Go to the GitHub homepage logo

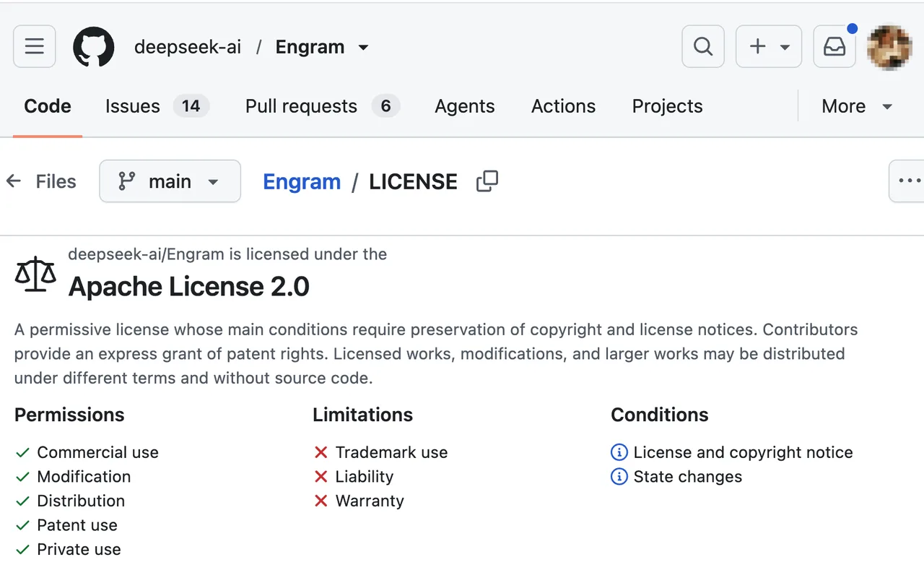pos(94,47)
